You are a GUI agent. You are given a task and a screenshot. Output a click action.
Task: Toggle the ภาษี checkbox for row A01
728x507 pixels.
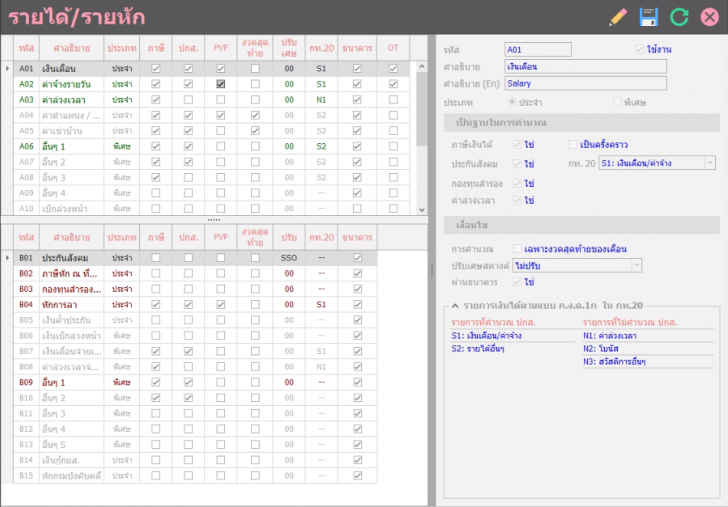(156, 68)
